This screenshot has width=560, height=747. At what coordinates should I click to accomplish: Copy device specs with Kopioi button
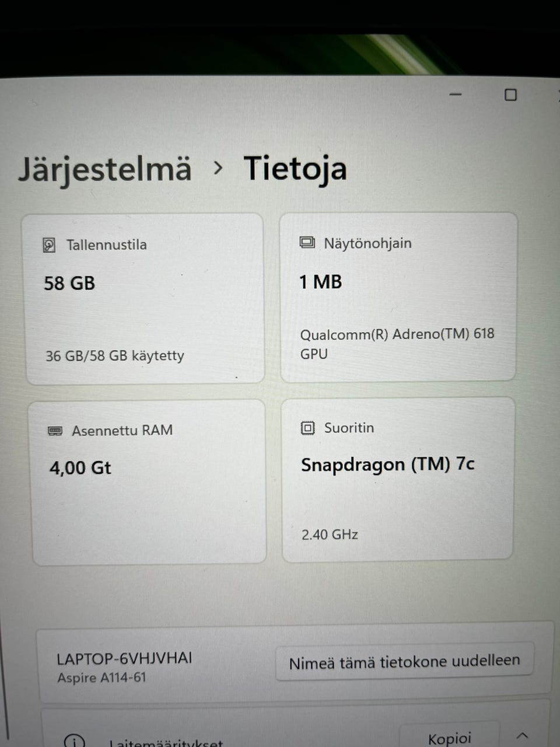(x=449, y=736)
